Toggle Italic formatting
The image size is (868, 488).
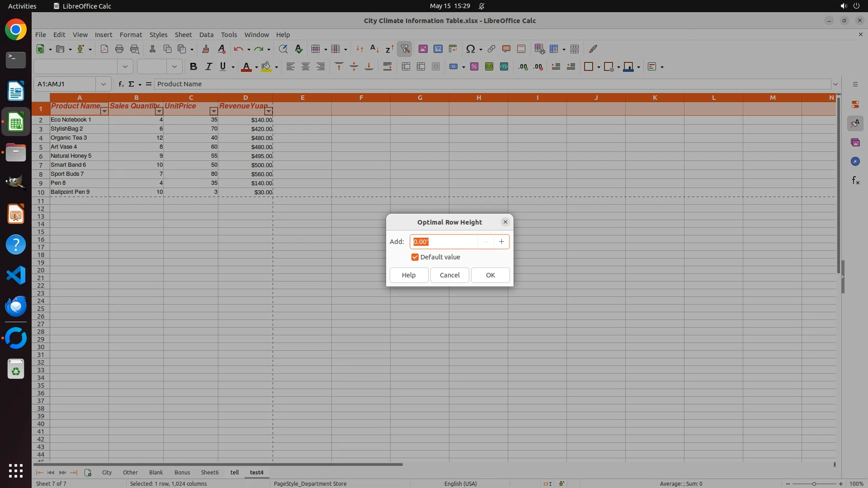click(208, 67)
